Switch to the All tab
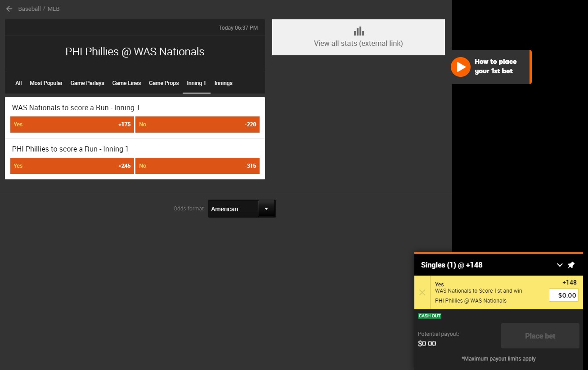 tap(18, 83)
